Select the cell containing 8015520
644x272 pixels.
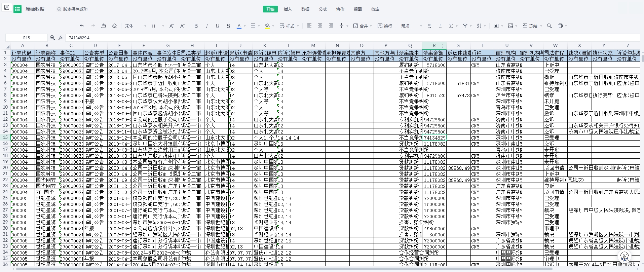click(434, 95)
